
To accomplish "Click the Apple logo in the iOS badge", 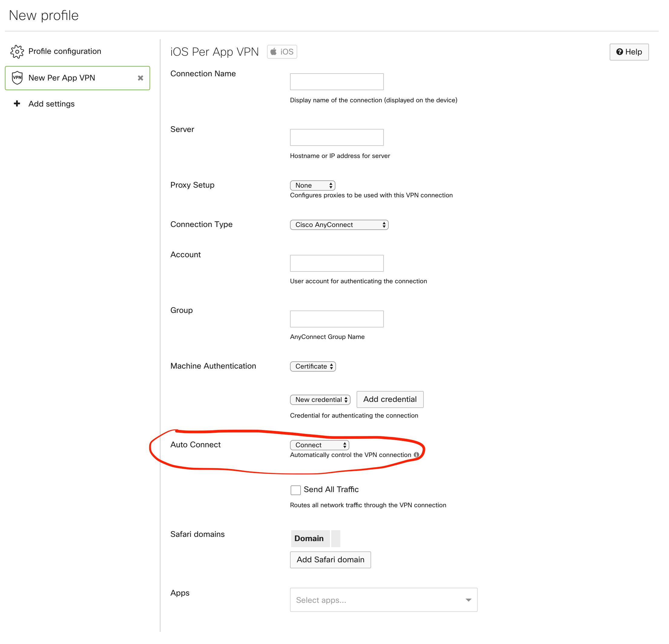I will (274, 51).
